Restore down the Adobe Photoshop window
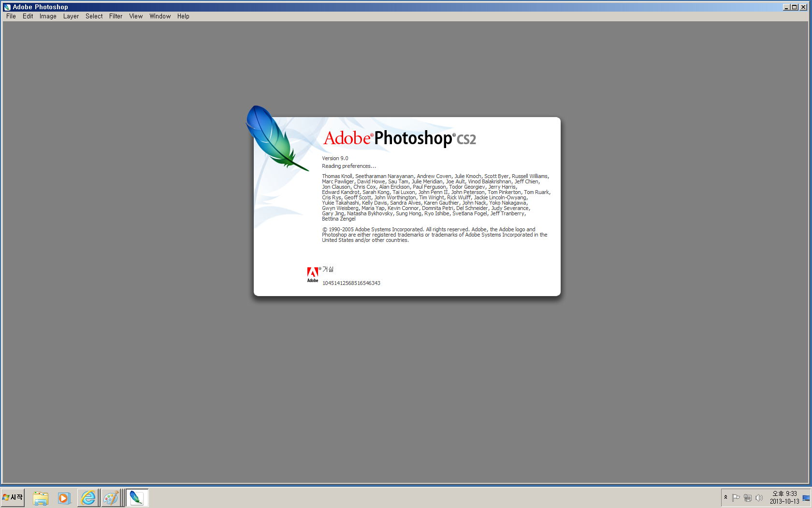Image resolution: width=812 pixels, height=508 pixels. click(794, 7)
